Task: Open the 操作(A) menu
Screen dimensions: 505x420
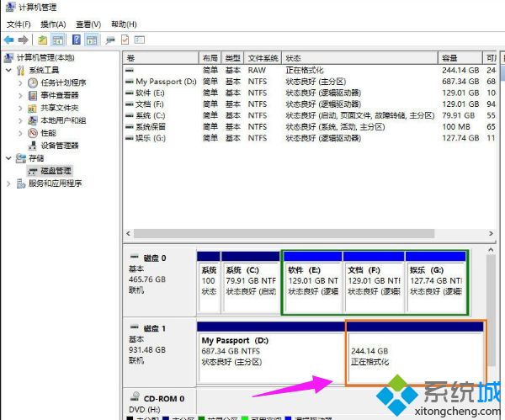Action: [x=53, y=24]
